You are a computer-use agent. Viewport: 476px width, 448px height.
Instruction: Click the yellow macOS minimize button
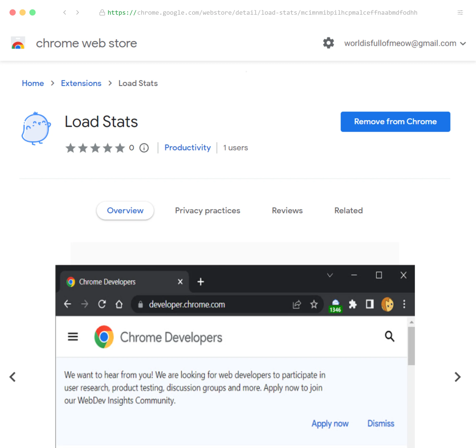23,12
